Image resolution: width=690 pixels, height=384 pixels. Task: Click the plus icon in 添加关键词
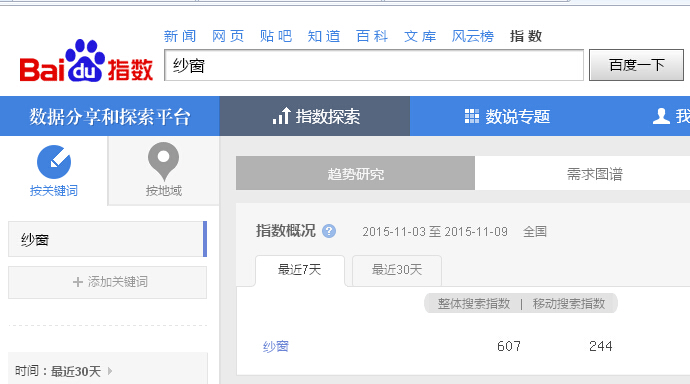78,282
